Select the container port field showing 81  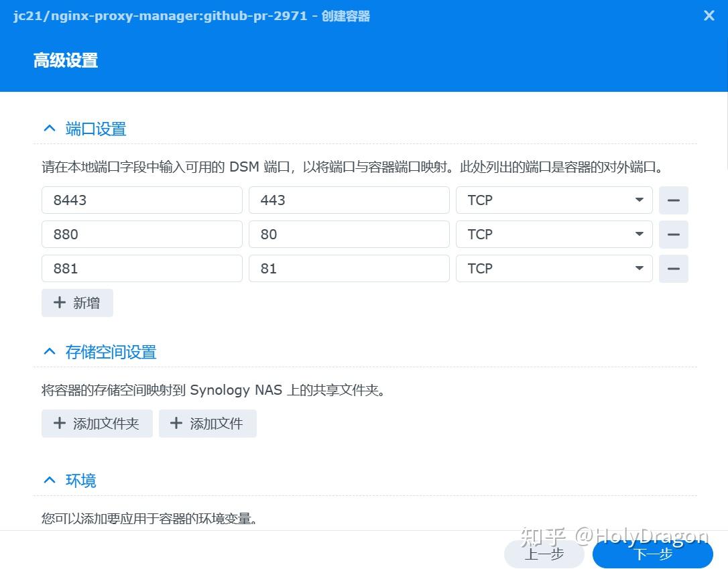tap(349, 268)
